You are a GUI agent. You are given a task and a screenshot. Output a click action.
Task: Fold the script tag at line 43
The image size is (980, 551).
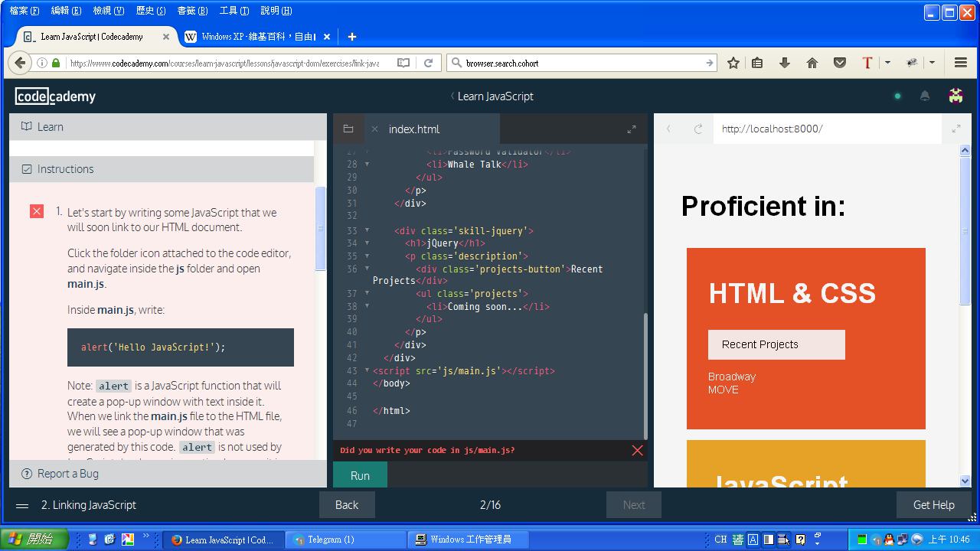tap(367, 370)
